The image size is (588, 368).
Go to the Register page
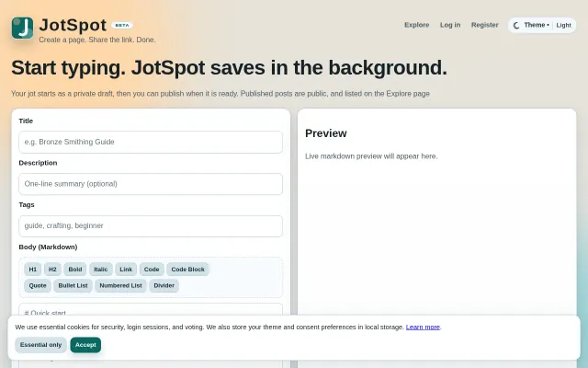(x=484, y=25)
